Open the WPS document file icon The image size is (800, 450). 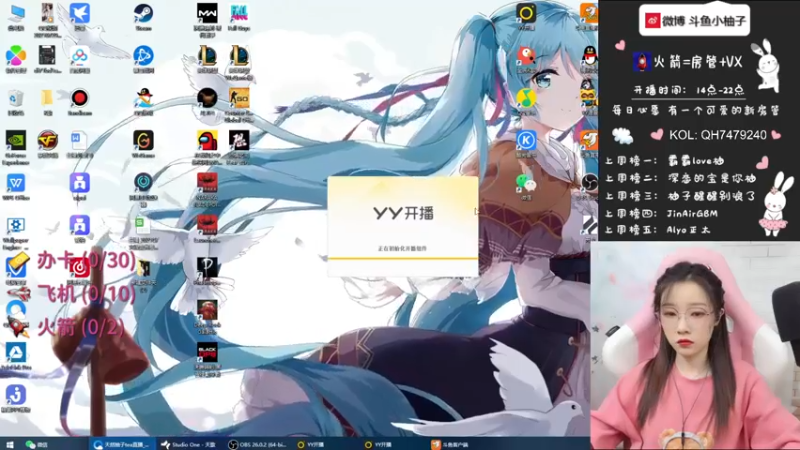80,140
